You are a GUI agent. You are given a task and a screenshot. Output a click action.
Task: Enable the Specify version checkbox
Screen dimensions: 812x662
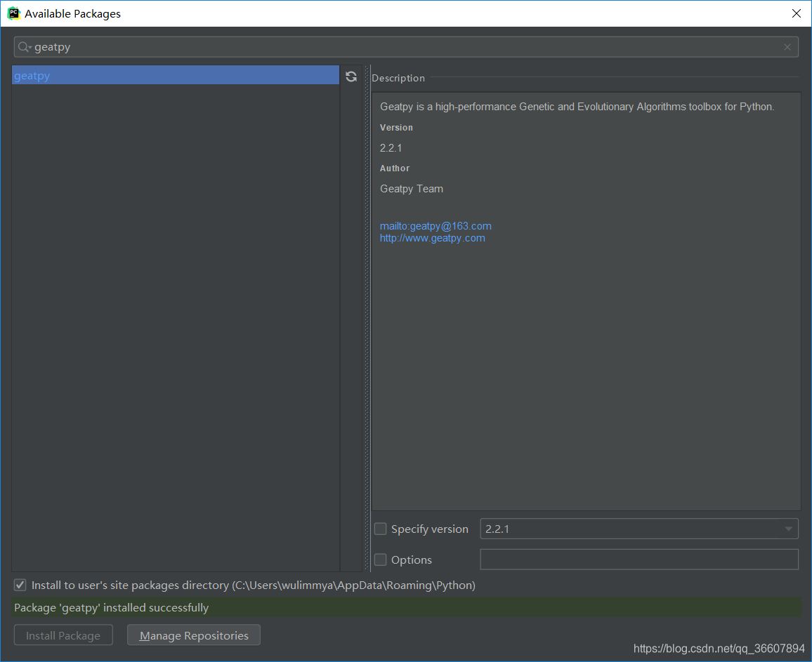(381, 529)
